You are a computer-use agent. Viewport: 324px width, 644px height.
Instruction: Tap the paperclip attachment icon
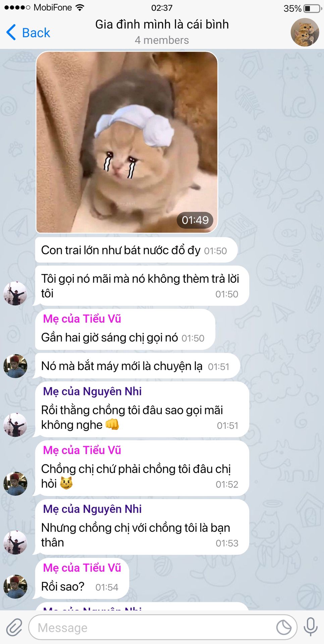[x=14, y=627]
